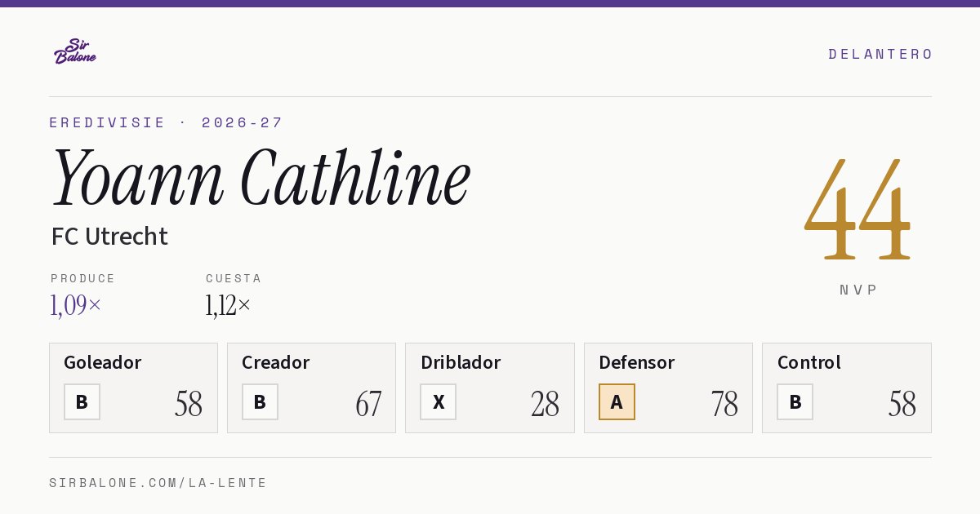
Task: Click the sirbalone.com/la-lente link
Action: click(x=158, y=483)
